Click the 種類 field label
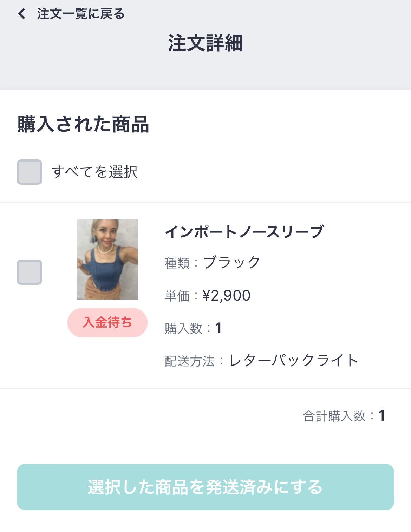 (177, 263)
